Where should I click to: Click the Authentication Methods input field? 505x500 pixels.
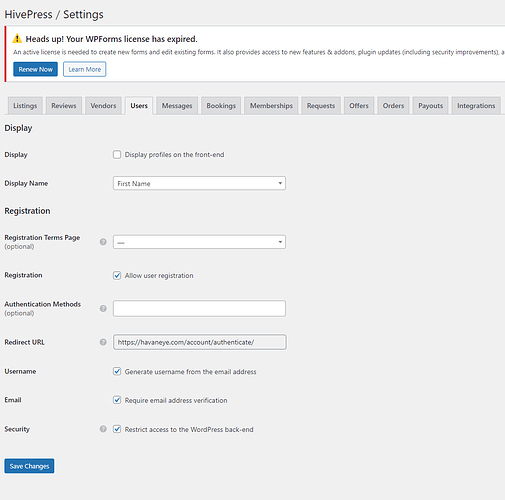point(199,308)
